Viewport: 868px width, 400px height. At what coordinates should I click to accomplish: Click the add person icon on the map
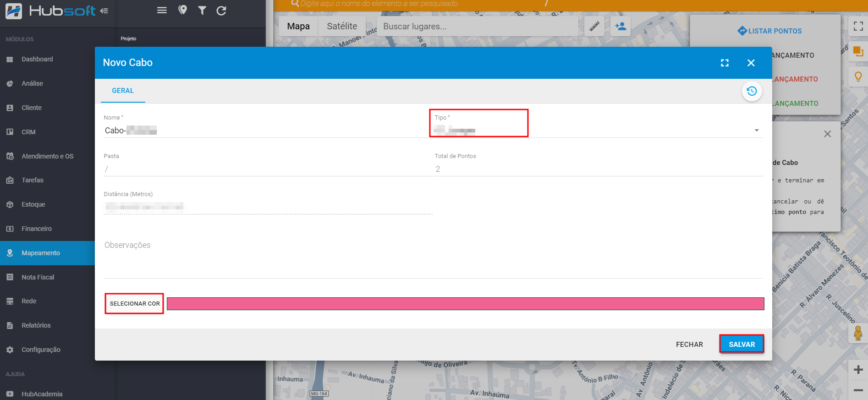621,27
